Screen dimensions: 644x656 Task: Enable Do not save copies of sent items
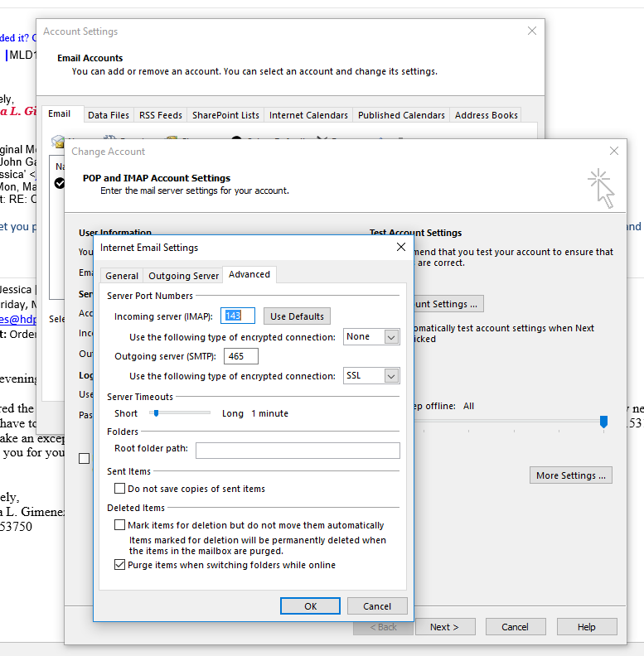tap(119, 488)
